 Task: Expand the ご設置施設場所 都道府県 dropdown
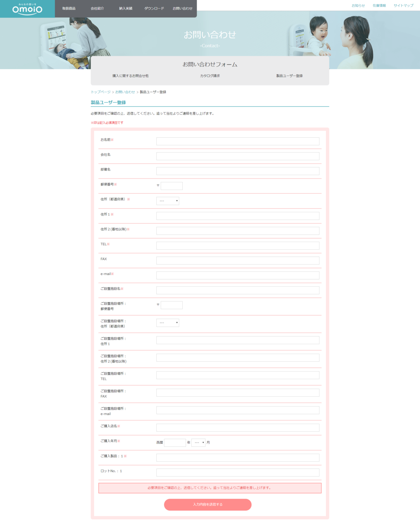click(x=168, y=322)
